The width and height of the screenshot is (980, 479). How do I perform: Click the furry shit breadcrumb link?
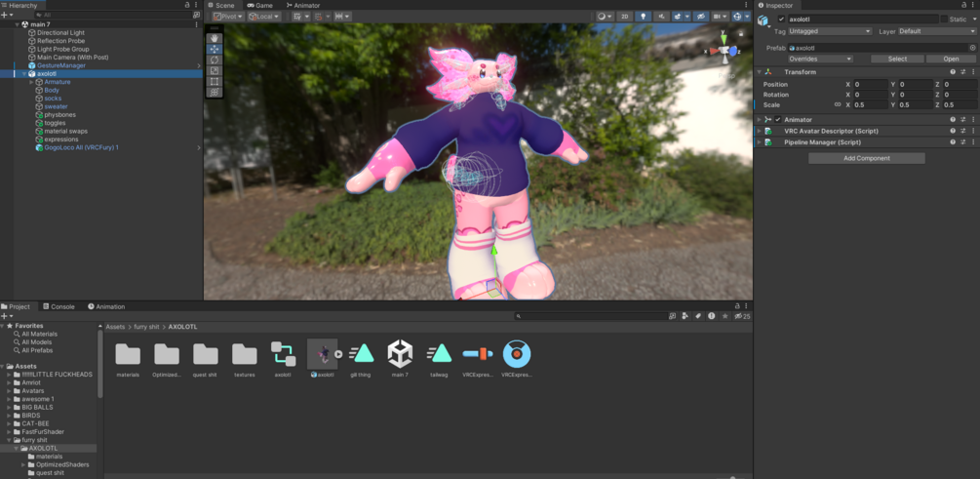[145, 327]
